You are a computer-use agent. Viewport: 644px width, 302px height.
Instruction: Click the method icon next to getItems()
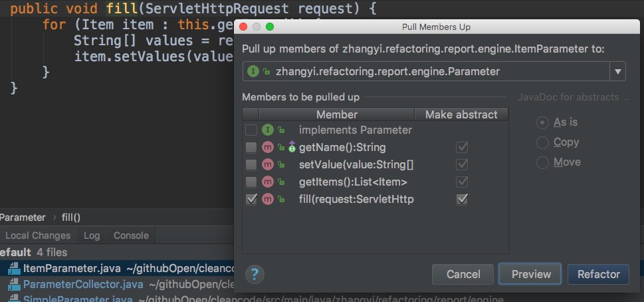pyautogui.click(x=268, y=182)
